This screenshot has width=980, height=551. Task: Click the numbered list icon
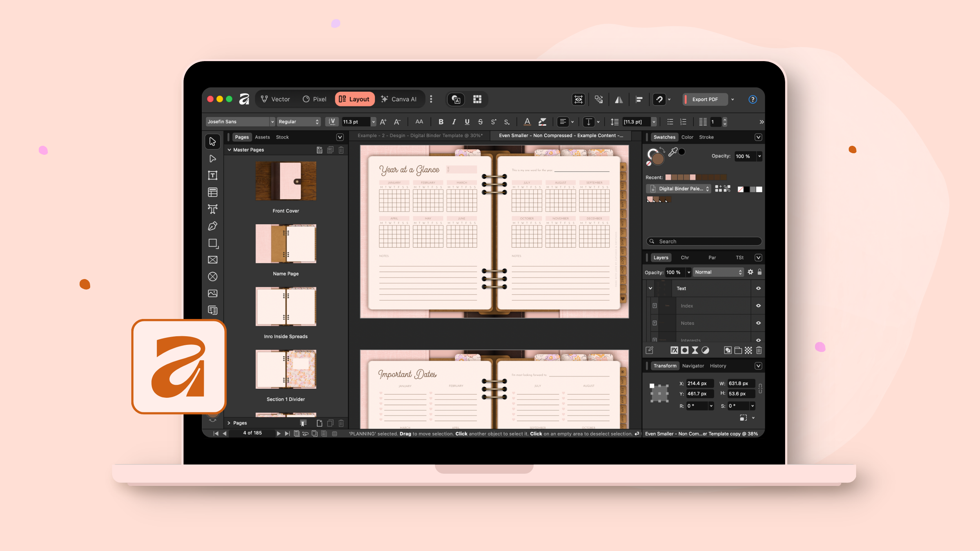click(x=683, y=122)
